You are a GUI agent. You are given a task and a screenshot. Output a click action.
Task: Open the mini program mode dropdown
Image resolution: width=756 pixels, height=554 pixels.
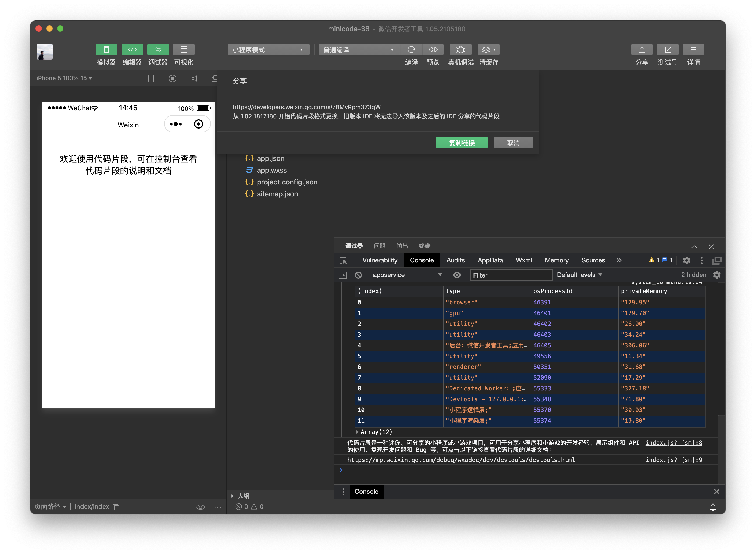[268, 50]
